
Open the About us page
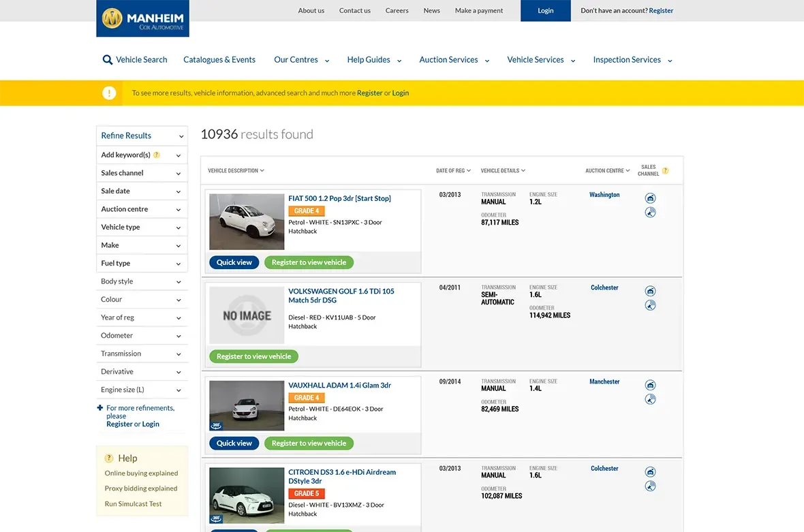[311, 11]
